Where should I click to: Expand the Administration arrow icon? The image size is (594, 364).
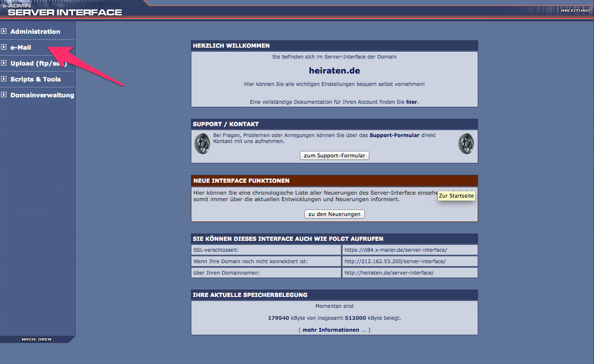click(x=4, y=31)
